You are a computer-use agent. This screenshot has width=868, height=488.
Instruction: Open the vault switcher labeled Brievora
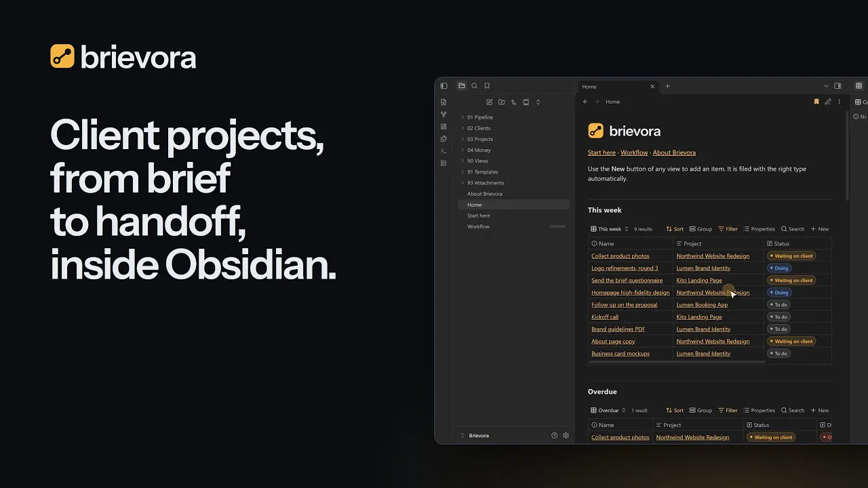475,436
